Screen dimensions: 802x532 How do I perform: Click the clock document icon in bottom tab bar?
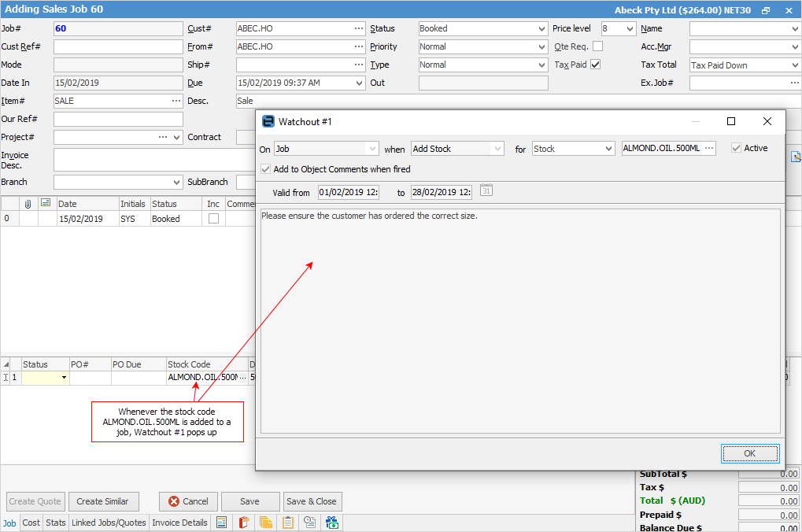[310, 522]
